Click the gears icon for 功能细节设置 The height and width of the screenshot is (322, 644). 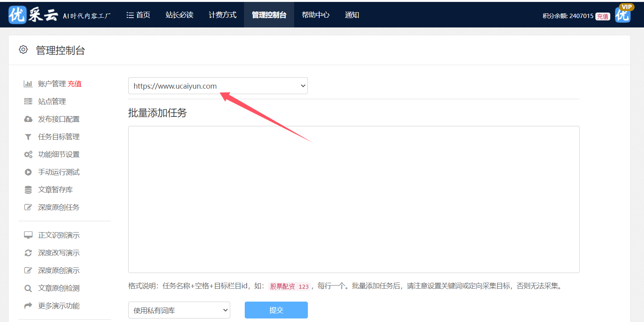pos(28,155)
